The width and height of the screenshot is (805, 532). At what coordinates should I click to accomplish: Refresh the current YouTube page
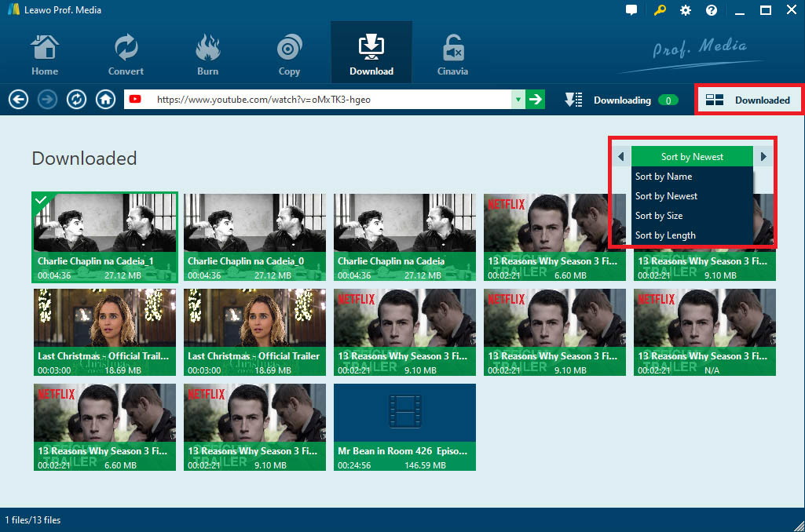point(76,100)
